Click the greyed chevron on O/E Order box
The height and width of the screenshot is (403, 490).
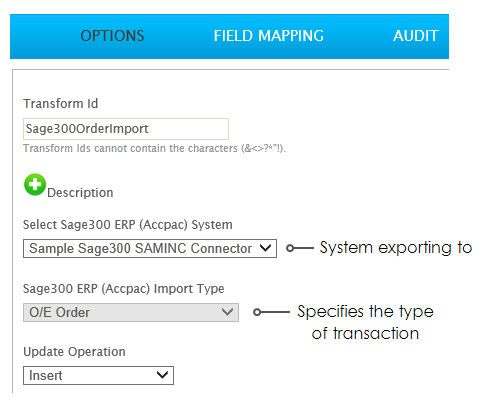(227, 312)
